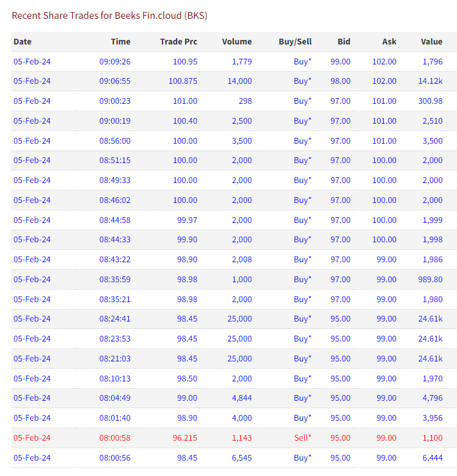
Task: Select the time 08:00:56
Action: pyautogui.click(x=115, y=458)
